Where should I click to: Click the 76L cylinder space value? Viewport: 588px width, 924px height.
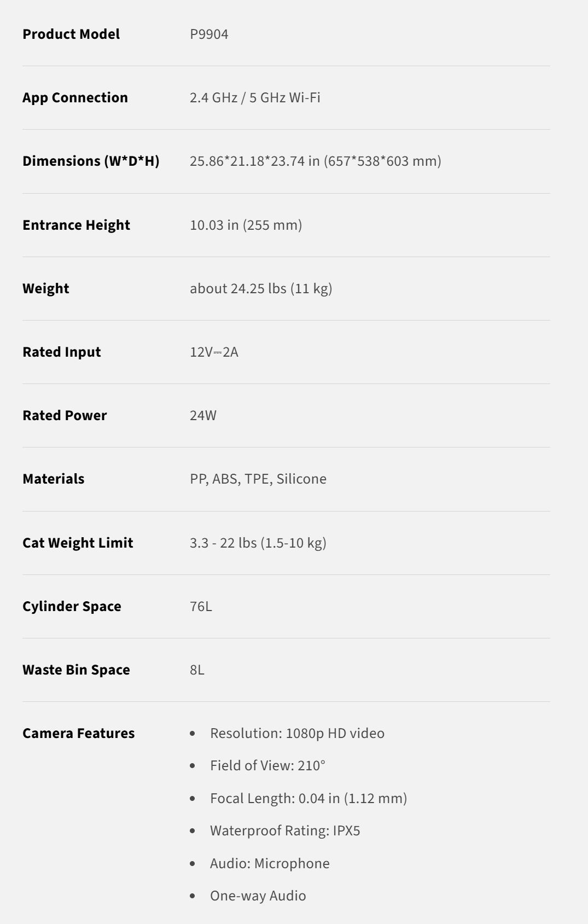pyautogui.click(x=201, y=606)
